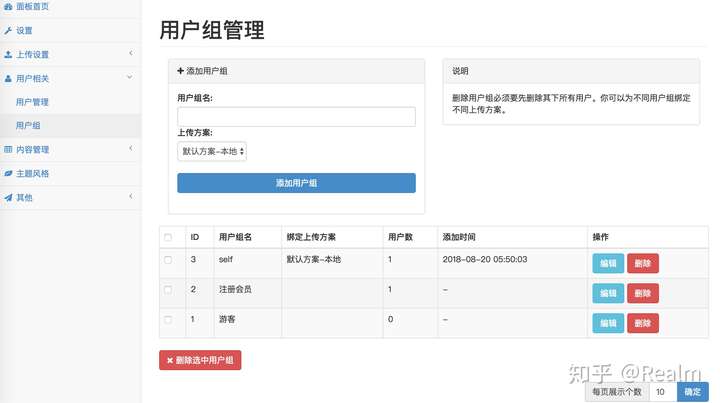
Task: Go to 用户管理 submenu item
Action: [x=32, y=102]
